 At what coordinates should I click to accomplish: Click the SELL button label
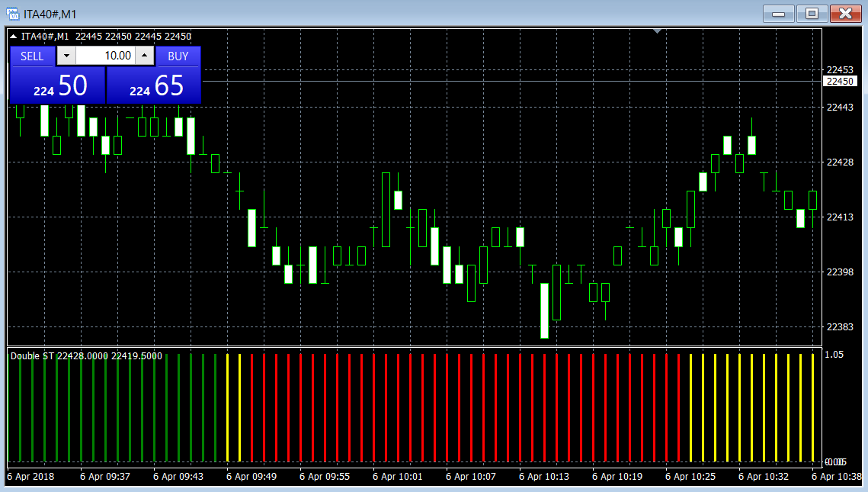click(32, 56)
